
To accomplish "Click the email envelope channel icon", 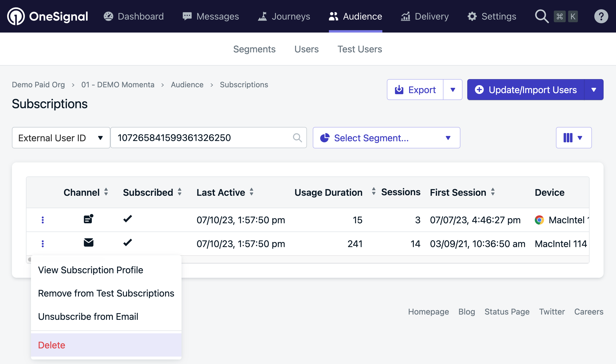I will [x=88, y=243].
